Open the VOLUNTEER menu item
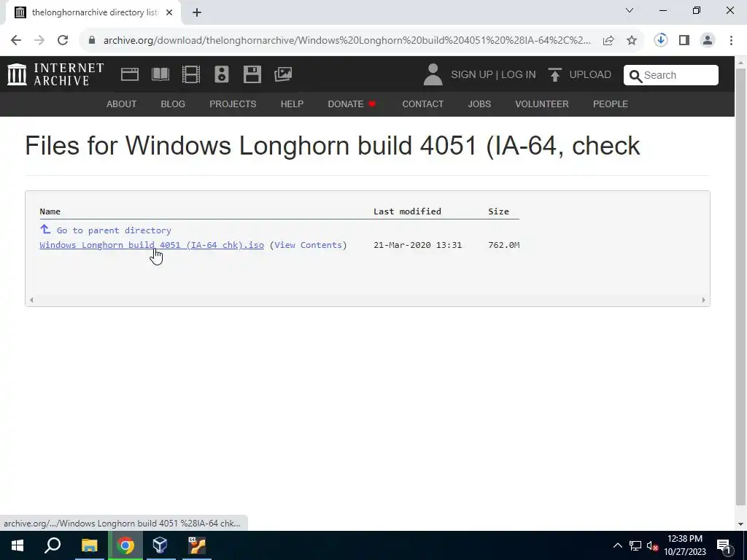747x560 pixels. (542, 104)
